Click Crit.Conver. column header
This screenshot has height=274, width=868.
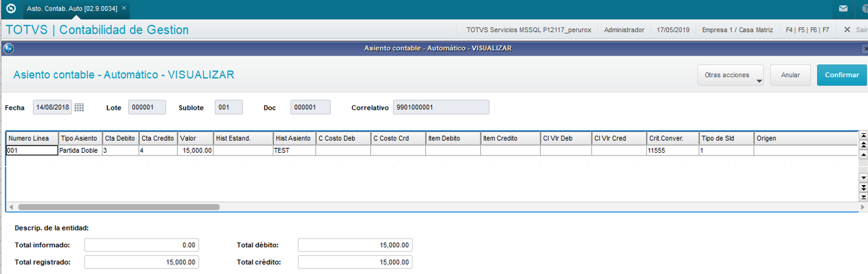[x=672, y=138]
